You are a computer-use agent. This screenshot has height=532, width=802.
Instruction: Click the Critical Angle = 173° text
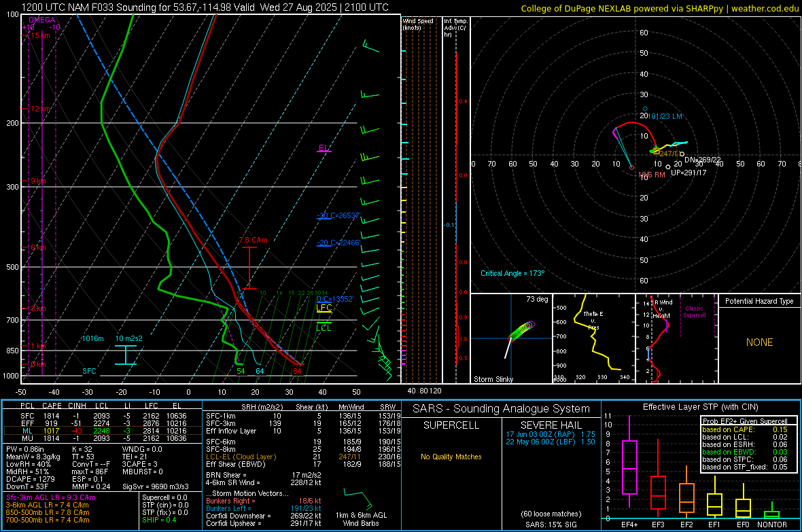click(512, 273)
